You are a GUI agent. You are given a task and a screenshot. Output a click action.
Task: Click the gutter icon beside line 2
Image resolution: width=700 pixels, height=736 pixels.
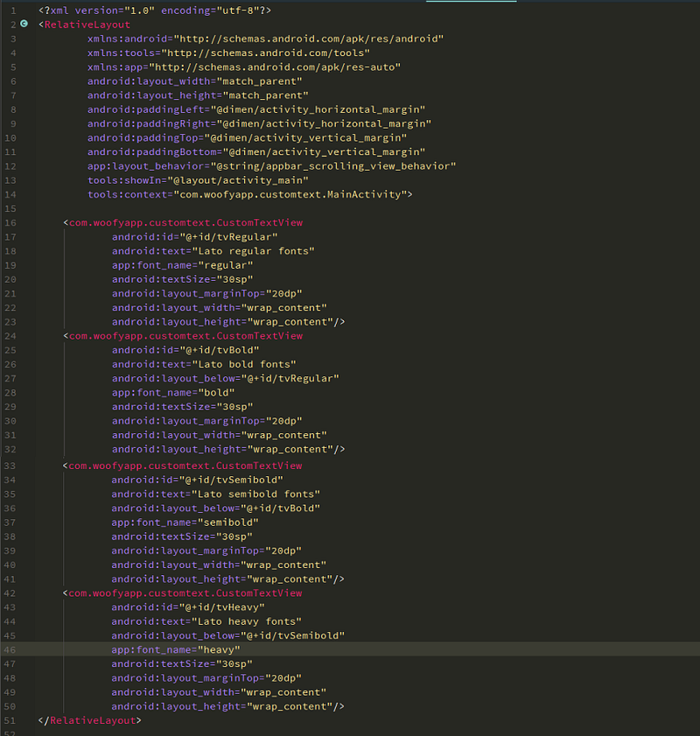[24, 24]
